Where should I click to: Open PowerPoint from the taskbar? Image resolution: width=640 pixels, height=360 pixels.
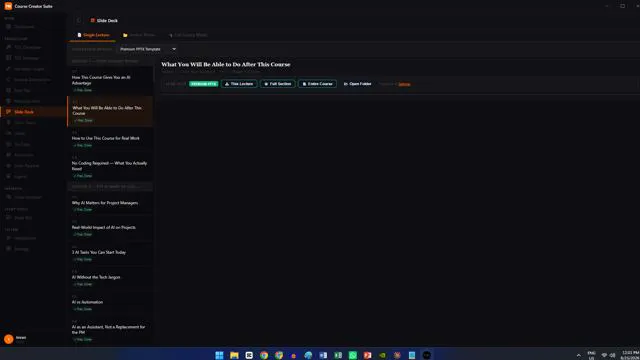[x=367, y=355]
